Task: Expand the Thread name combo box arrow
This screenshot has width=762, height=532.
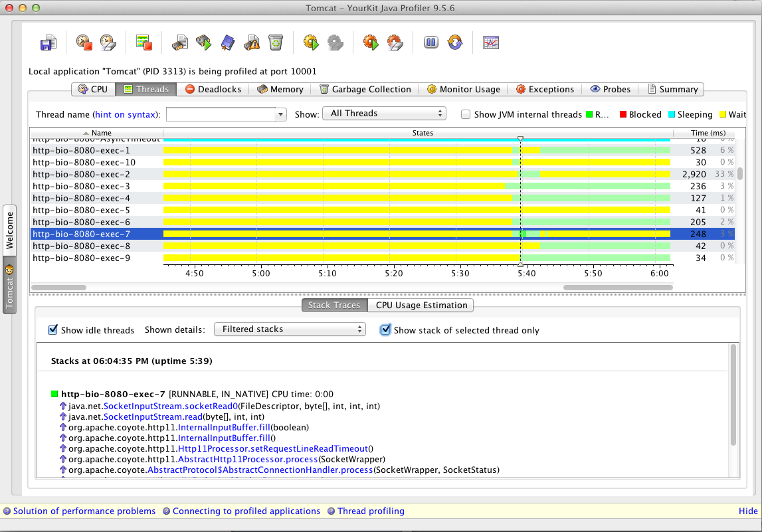Action: 280,114
